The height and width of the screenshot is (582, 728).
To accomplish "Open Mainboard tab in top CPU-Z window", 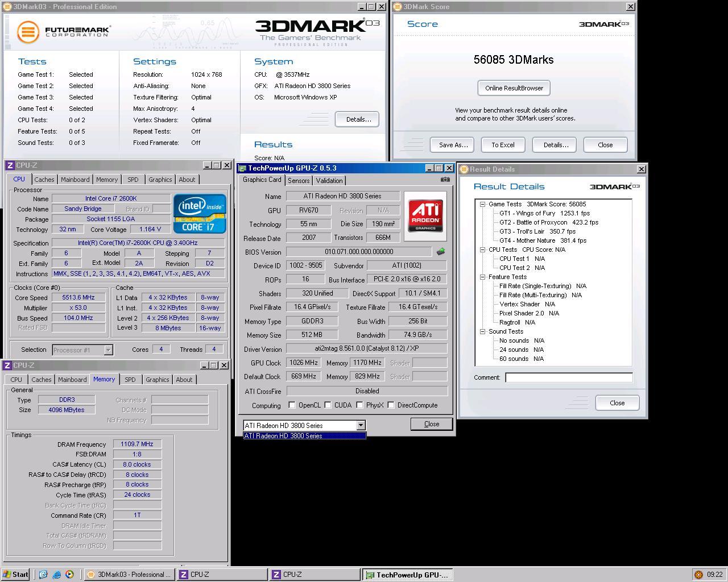I will coord(75,180).
